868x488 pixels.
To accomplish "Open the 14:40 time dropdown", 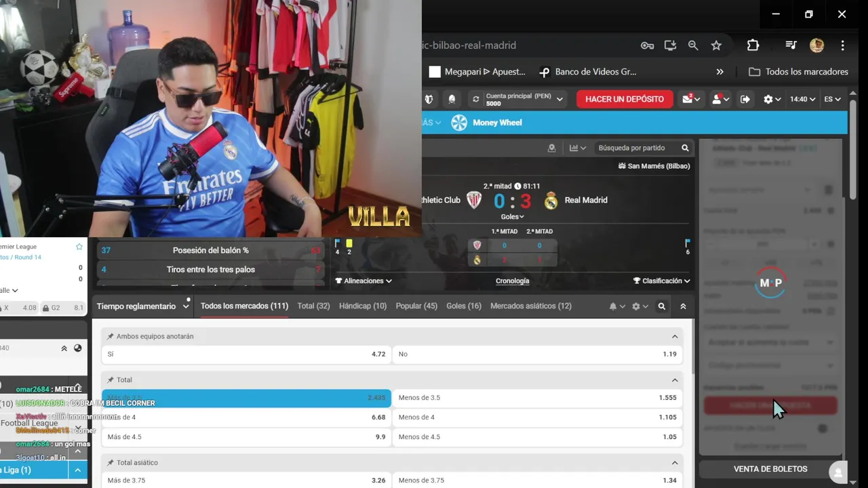I will pos(802,99).
